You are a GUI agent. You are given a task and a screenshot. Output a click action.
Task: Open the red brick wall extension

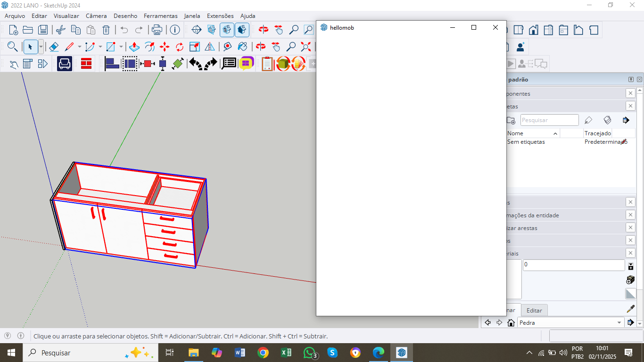pos(86,64)
